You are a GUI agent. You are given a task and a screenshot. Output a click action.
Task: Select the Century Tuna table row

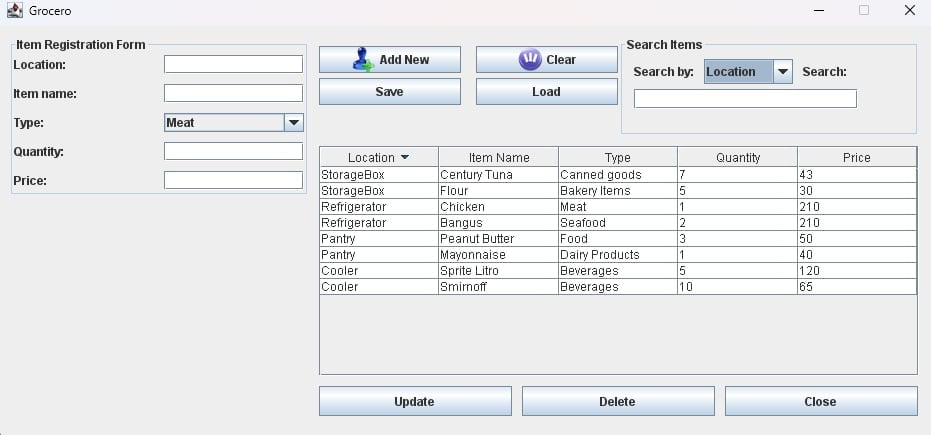tap(618, 174)
